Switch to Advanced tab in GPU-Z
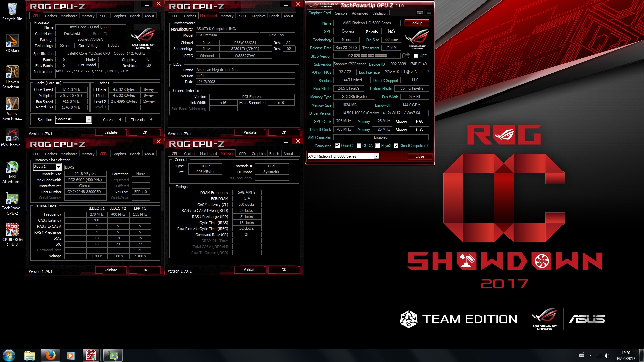Viewport: 644px width, 362px height. click(x=360, y=13)
